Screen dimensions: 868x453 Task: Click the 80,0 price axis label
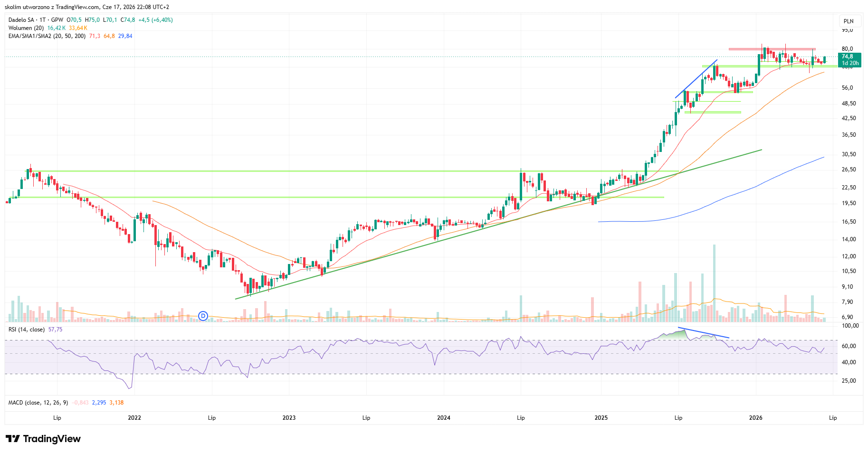click(848, 49)
